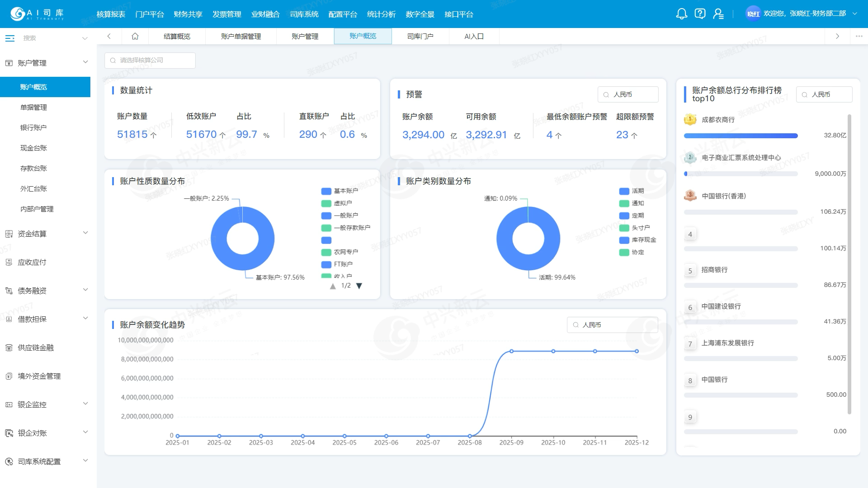Switch to the 司库门户 tab
This screenshot has width=868, height=488.
(420, 36)
